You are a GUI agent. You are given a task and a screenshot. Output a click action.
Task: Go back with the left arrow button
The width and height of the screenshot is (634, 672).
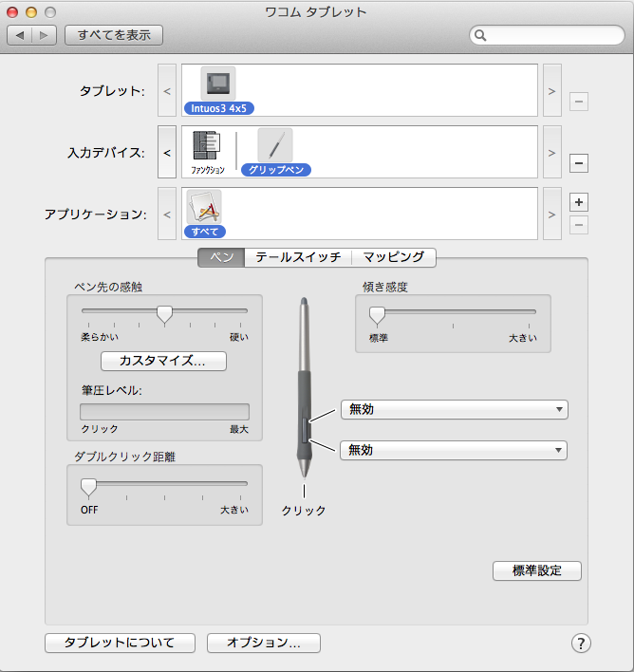20,35
